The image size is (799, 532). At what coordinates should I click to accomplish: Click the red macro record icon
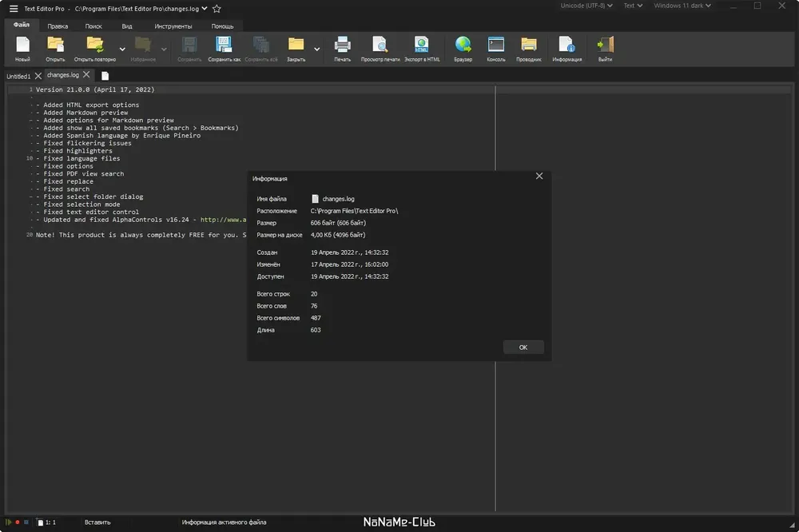pyautogui.click(x=18, y=522)
